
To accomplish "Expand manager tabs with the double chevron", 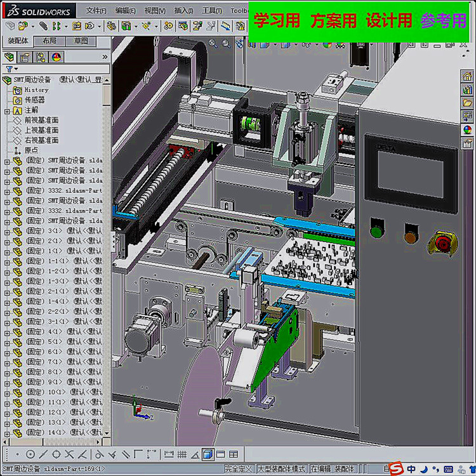I will tap(105, 56).
